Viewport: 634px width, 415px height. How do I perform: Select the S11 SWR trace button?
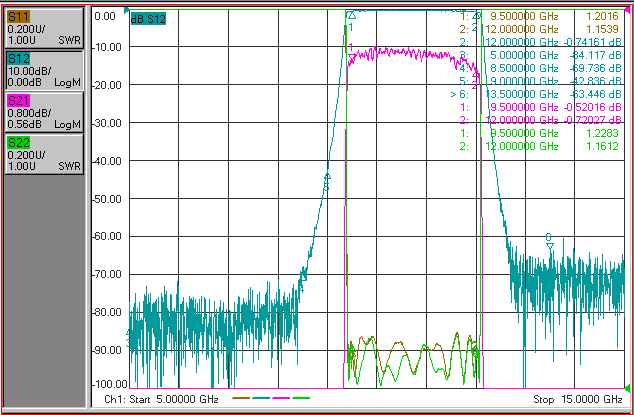[x=44, y=28]
